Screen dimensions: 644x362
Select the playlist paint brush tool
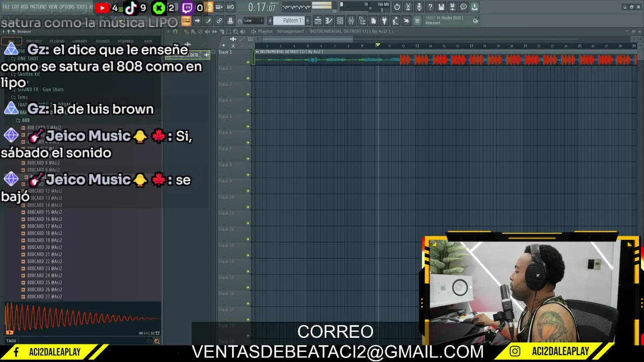pos(193,32)
